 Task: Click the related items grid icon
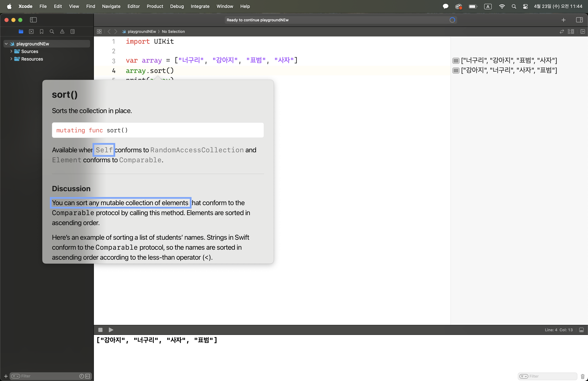pyautogui.click(x=99, y=31)
